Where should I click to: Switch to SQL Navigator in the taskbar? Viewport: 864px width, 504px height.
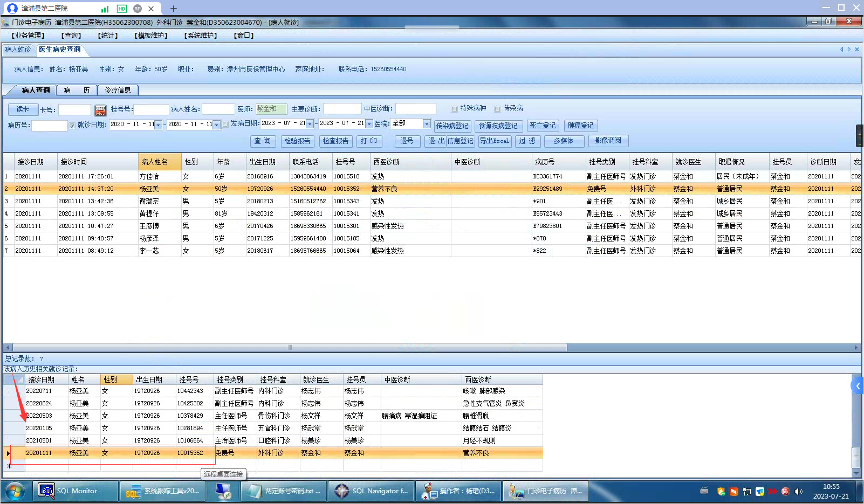pos(371,492)
